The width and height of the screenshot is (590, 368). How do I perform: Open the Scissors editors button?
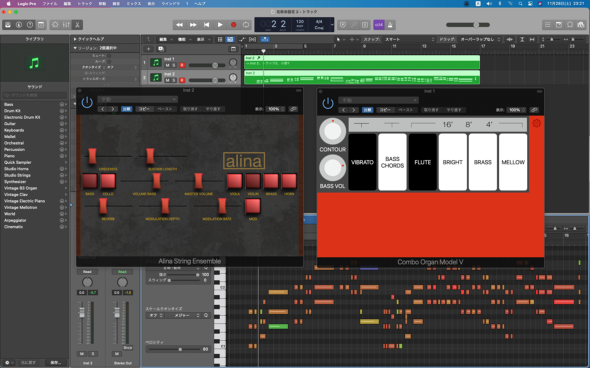click(77, 25)
